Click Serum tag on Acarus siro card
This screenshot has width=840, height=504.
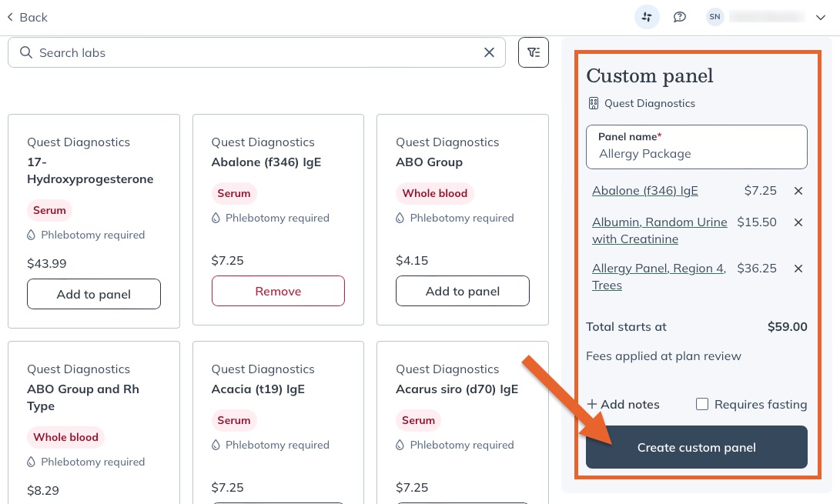click(418, 420)
